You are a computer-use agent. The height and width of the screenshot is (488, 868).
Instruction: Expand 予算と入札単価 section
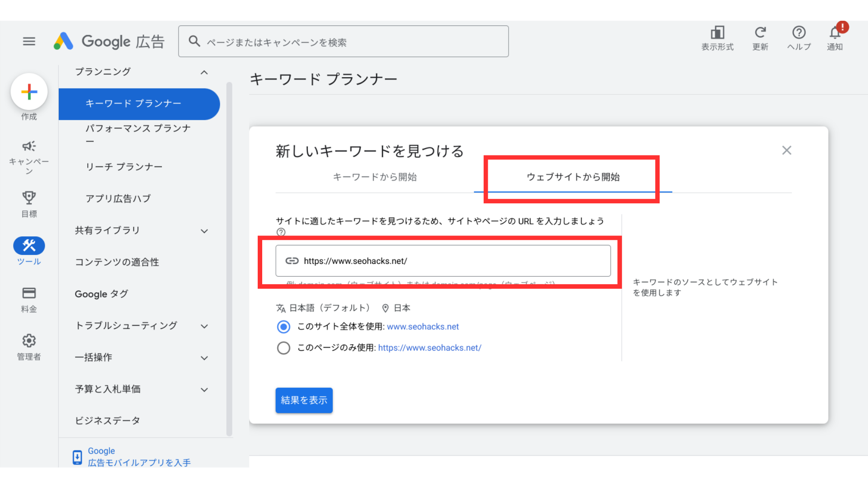click(x=204, y=389)
